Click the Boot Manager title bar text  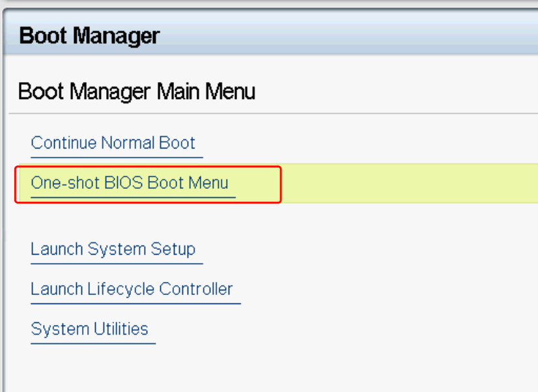click(89, 36)
